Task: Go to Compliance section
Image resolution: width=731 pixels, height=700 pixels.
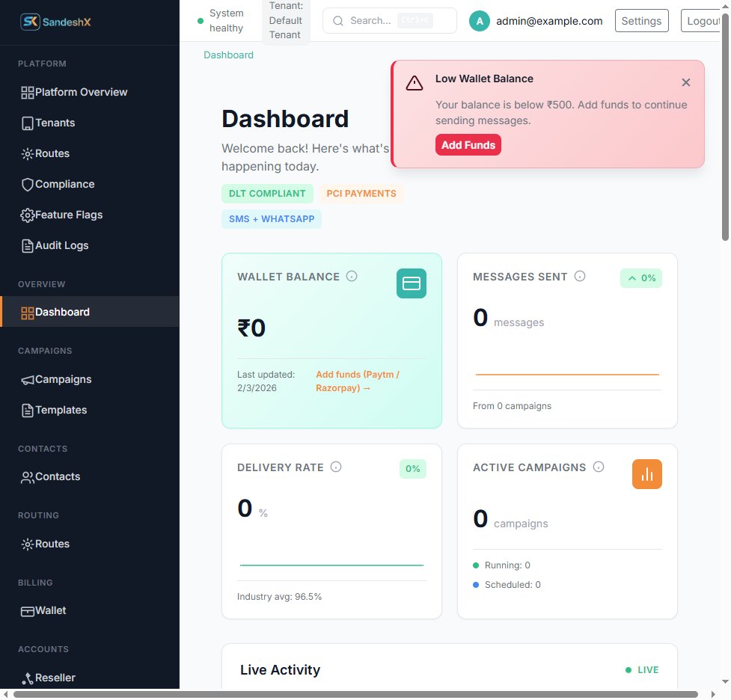Action: pos(90,185)
